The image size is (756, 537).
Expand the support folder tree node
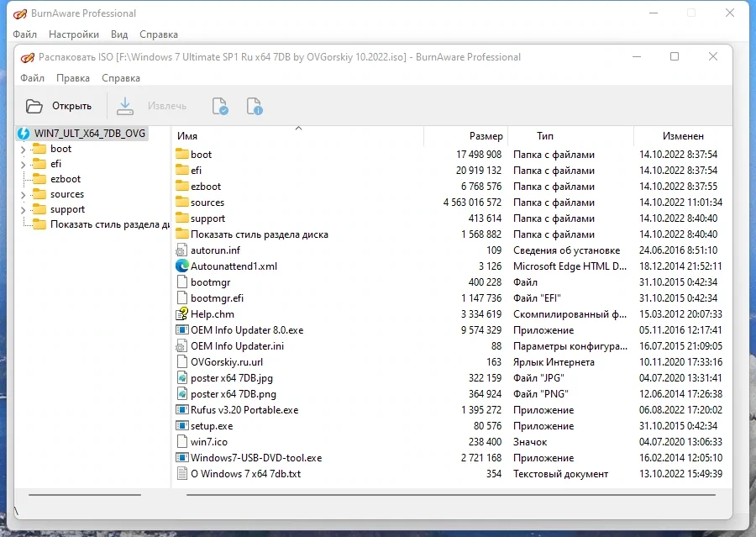click(24, 210)
